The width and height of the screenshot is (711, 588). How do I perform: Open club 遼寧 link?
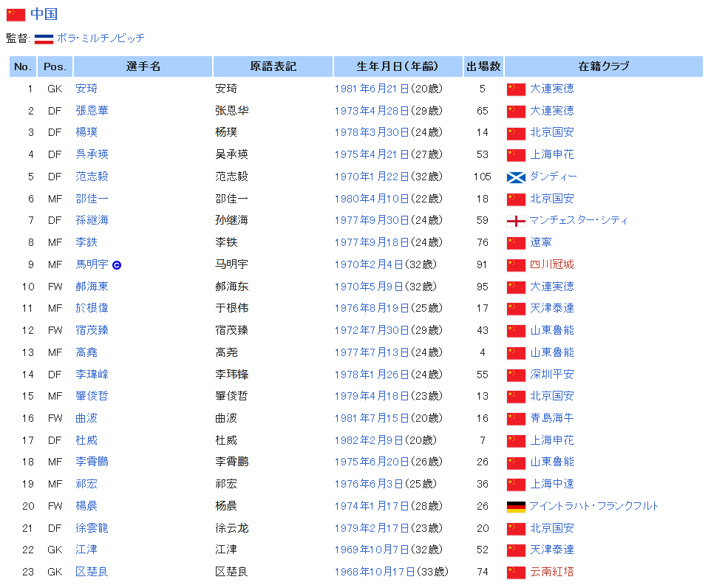(x=540, y=242)
